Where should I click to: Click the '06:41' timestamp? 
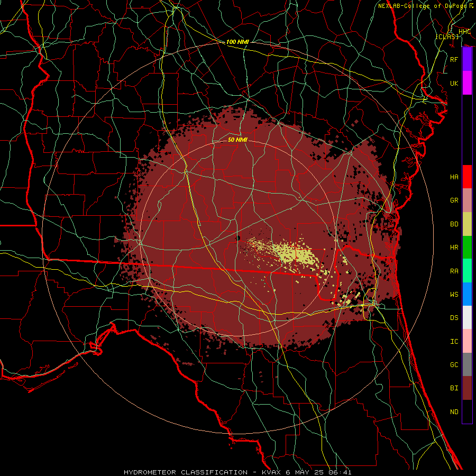pos(340,472)
